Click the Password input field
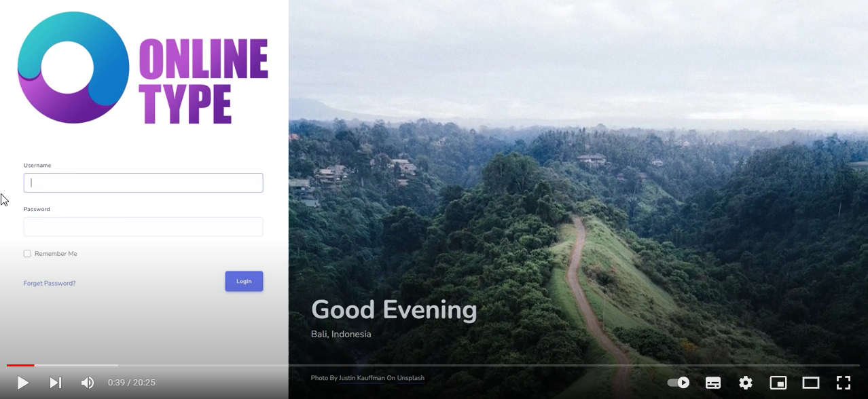Viewport: 868px width, 399px height. (143, 227)
